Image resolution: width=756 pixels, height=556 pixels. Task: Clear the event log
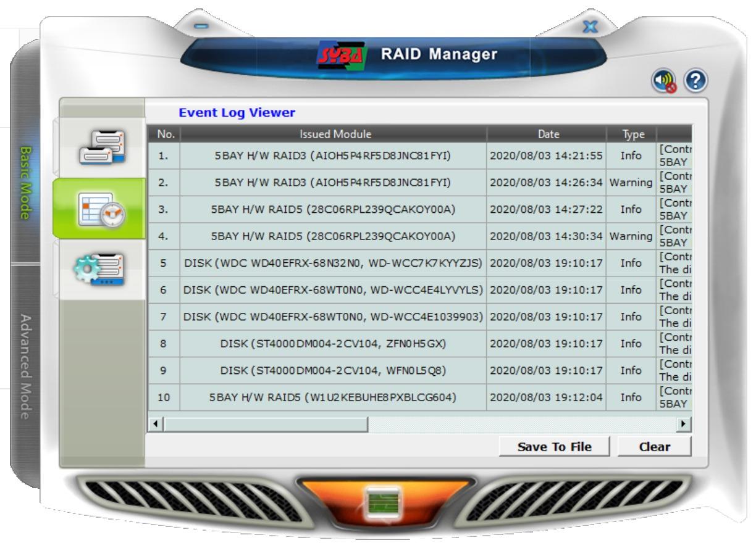click(654, 446)
